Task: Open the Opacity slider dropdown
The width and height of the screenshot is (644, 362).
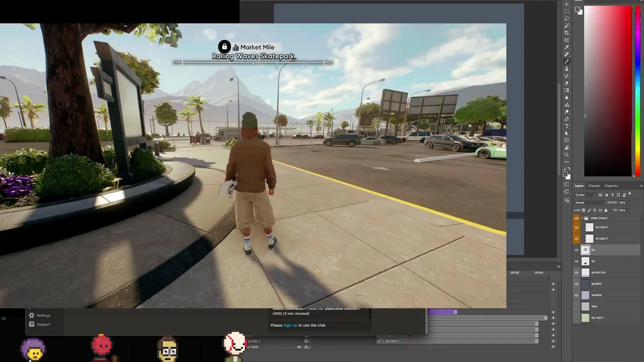Action: (629, 203)
